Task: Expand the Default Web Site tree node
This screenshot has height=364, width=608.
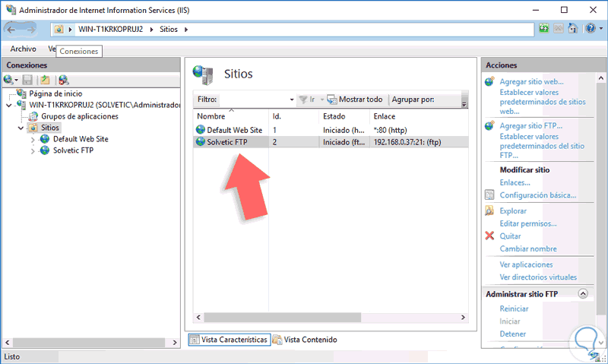Action: 33,140
